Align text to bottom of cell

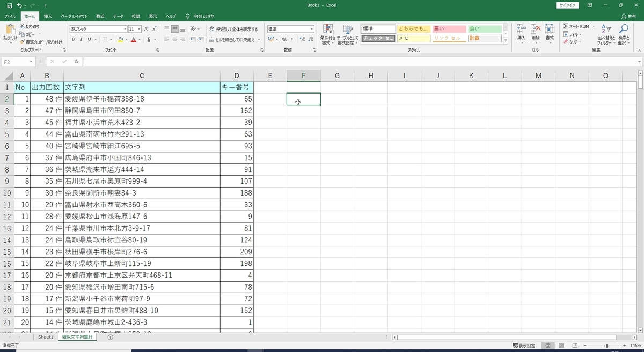(x=183, y=29)
